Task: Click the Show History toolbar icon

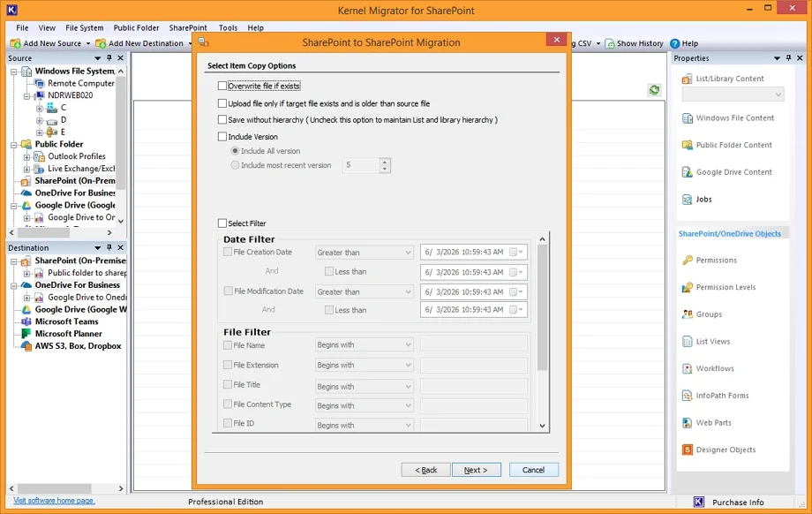Action: pyautogui.click(x=610, y=43)
